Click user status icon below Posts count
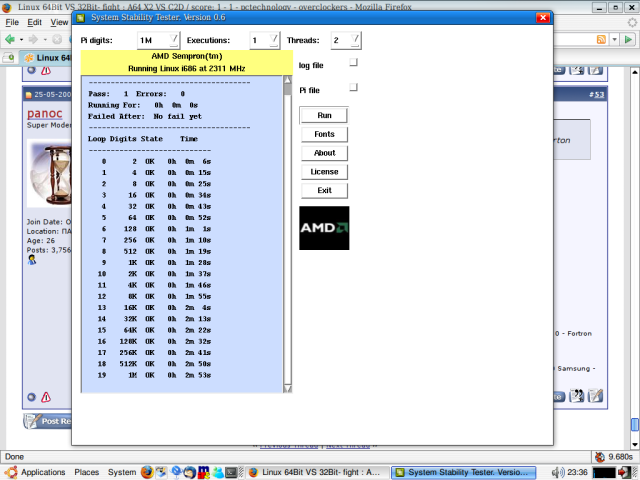Image resolution: width=640 pixels, height=480 pixels. (x=32, y=260)
